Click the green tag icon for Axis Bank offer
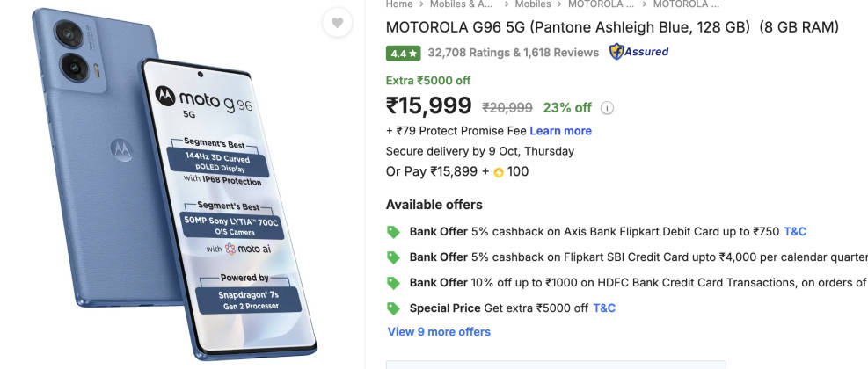 click(x=394, y=232)
